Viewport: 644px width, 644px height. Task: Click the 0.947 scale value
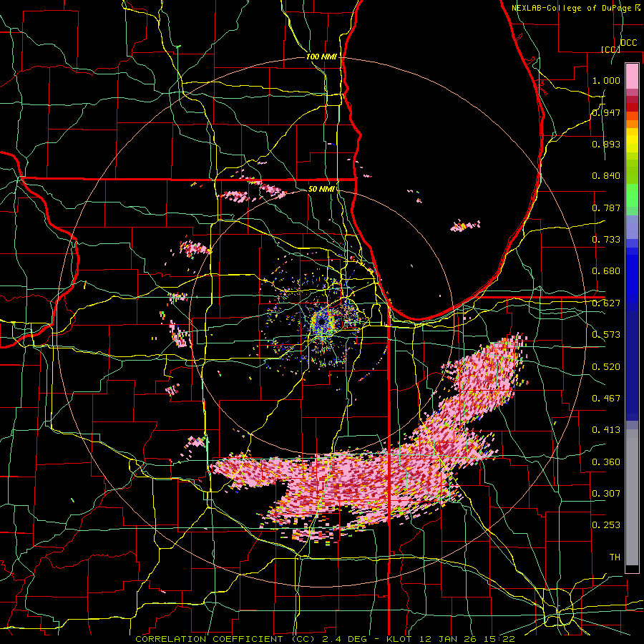[606, 112]
